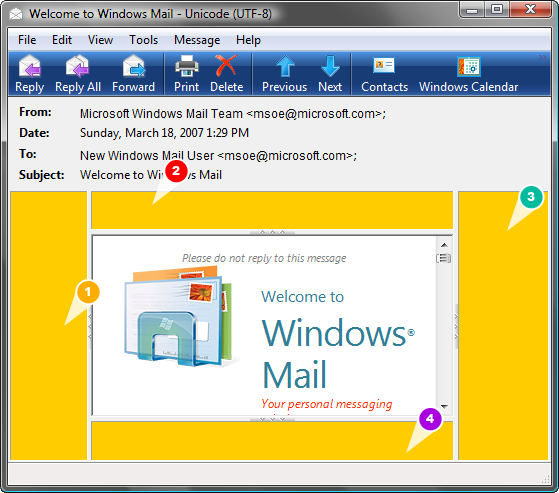The height and width of the screenshot is (493, 559).
Task: Maximize the Windows Mail window
Action: (497, 9)
